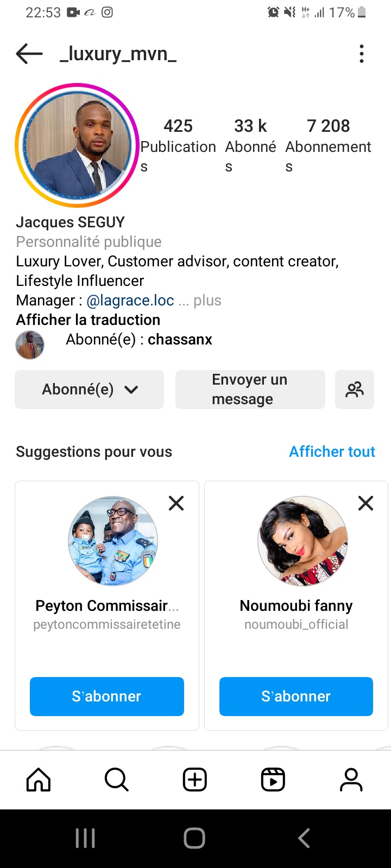Screen dimensions: 391x868
Task: Open the three-dot options menu
Action: click(x=362, y=54)
